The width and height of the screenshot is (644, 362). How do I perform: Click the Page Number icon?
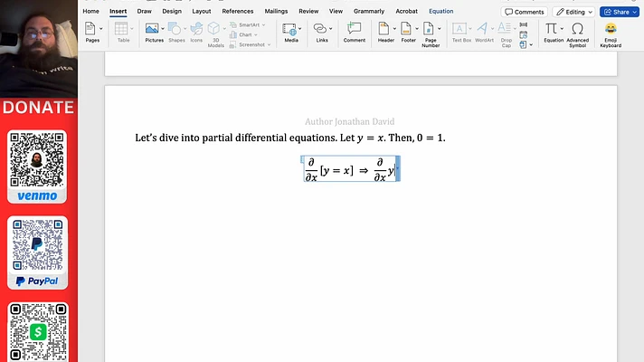pos(429,29)
